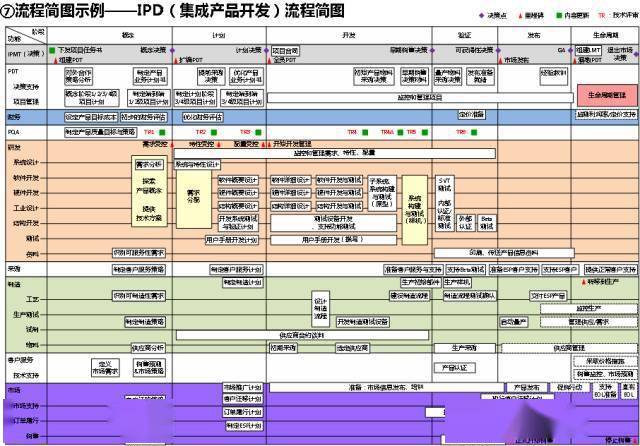Select the 外部认证 box
Viewport: 640px width, 446px height.
(465, 223)
